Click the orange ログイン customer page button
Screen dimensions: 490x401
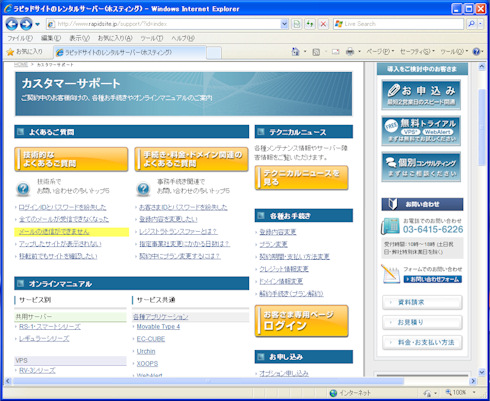point(302,321)
